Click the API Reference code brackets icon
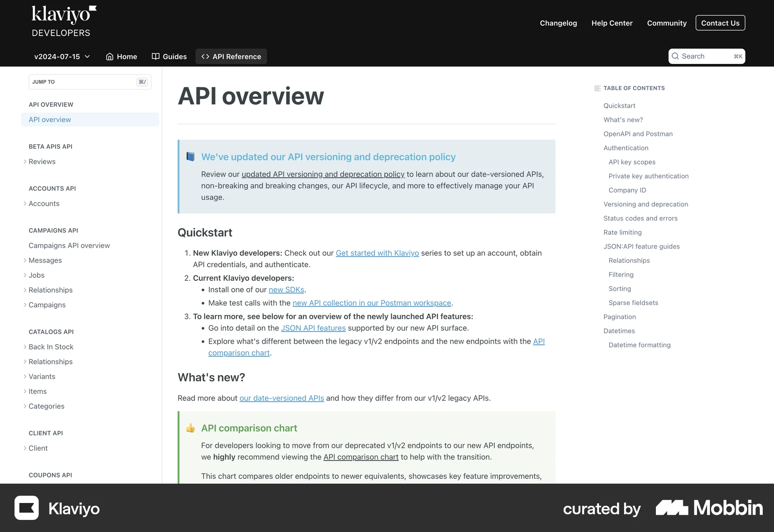 [x=205, y=57]
